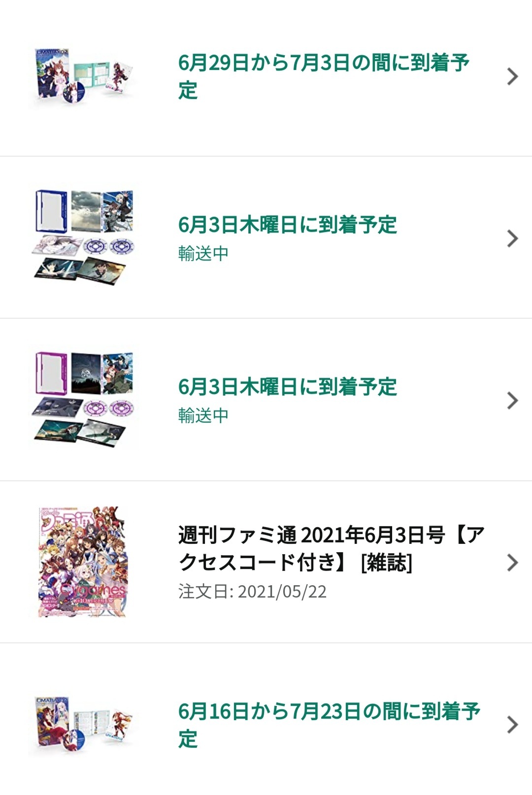Open chevron for 週刊ファミ通 magazine order
The image size is (532, 795).
[512, 563]
